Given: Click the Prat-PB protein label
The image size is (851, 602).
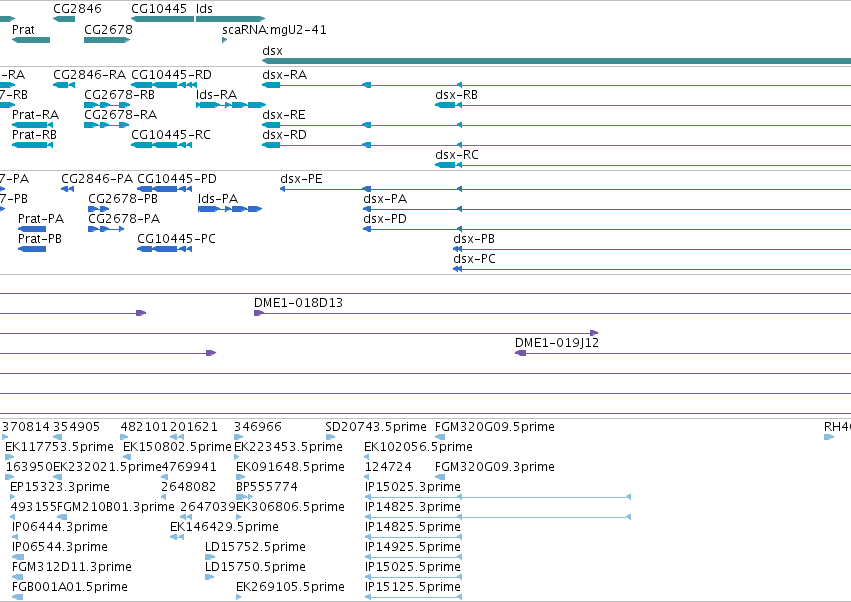Looking at the screenshot, I should 40,239.
